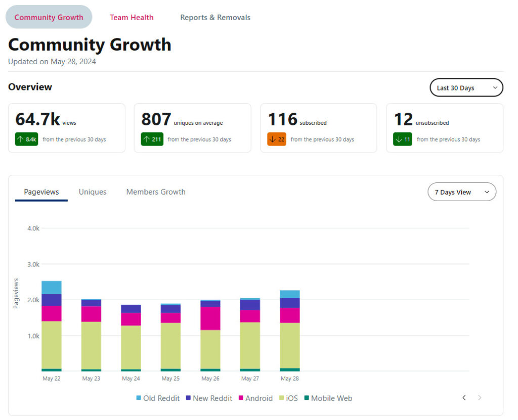Switch to the Team Health tab

point(132,17)
